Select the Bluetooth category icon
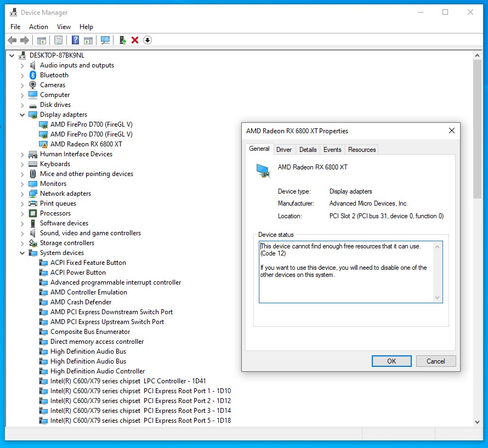 [33, 75]
